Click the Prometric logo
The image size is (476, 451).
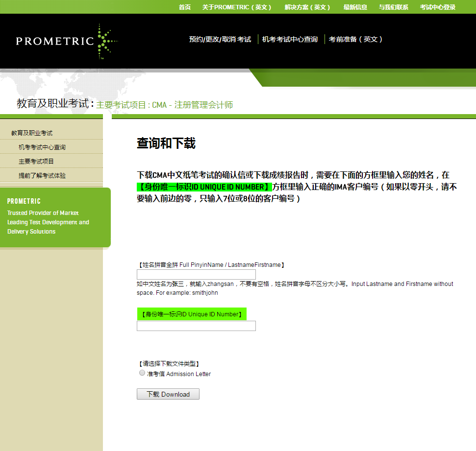coord(67,41)
